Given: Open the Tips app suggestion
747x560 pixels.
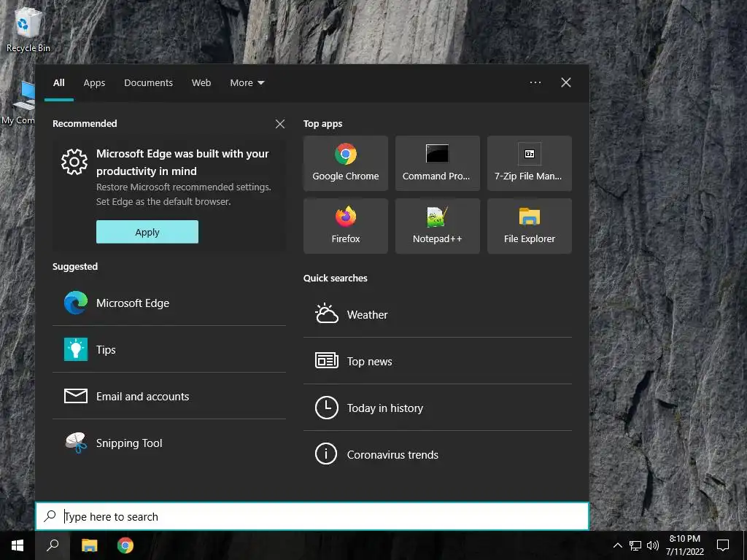Looking at the screenshot, I should (169, 349).
